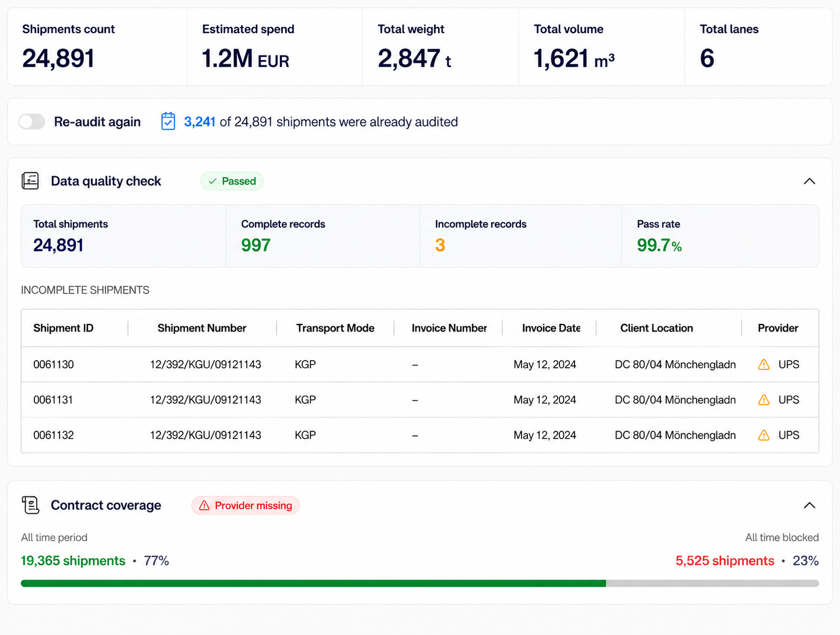Click the Complete records count 997
Viewport: 840px width, 635px height.
coord(256,245)
